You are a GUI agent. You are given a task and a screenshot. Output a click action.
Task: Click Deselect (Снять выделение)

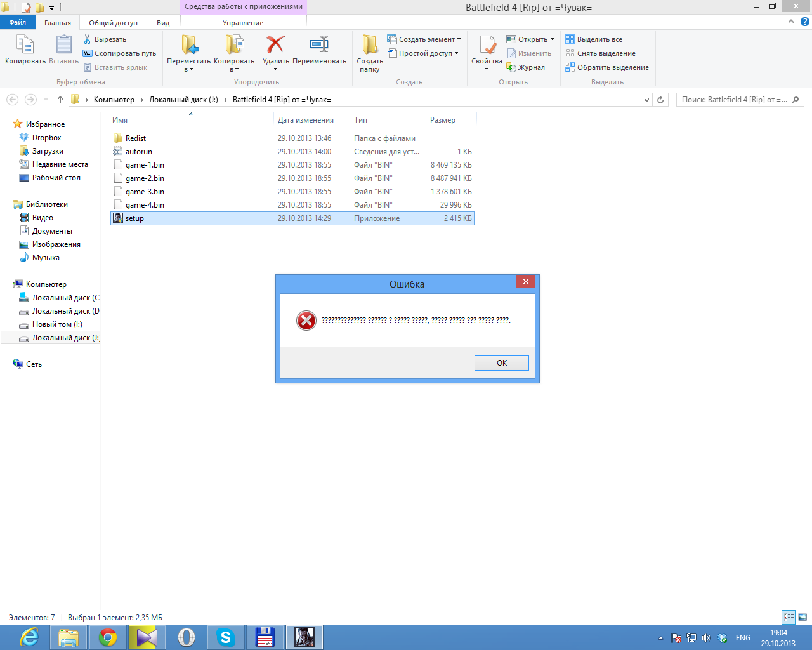coord(600,53)
